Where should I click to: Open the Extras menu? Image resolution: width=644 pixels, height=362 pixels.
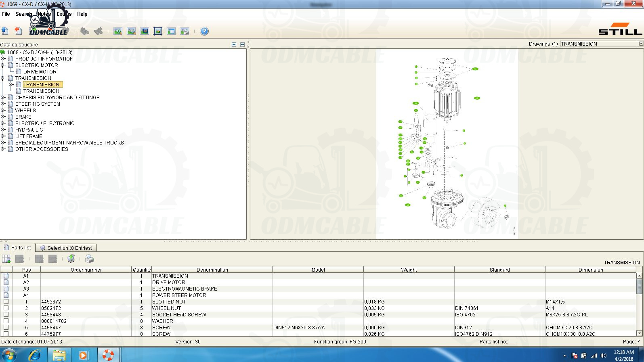click(x=64, y=14)
